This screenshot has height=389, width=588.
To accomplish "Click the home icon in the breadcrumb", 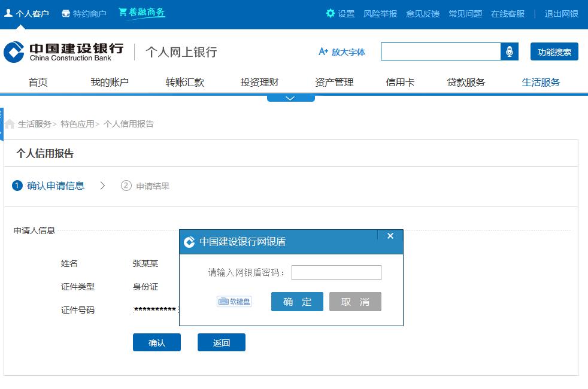I will (x=10, y=124).
